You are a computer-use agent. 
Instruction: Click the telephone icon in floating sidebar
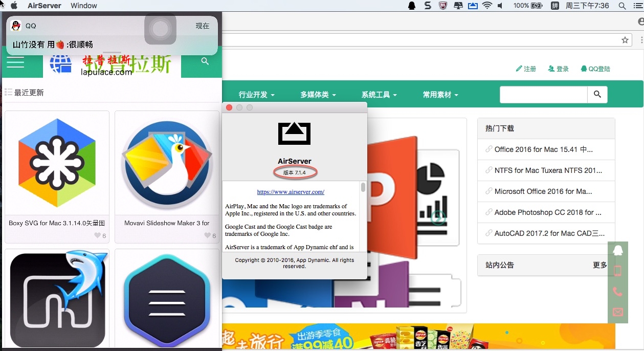[618, 292]
